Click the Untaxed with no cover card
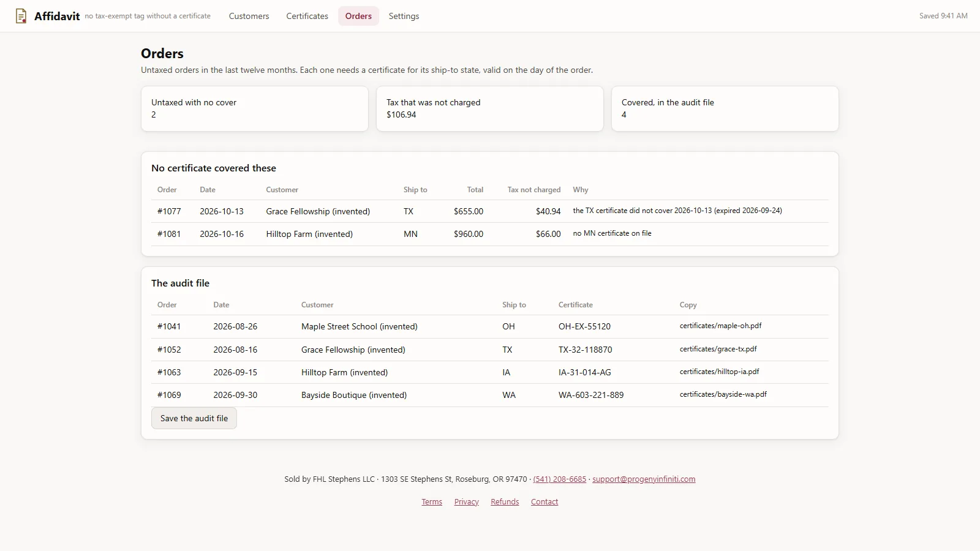The image size is (980, 551). click(x=255, y=108)
